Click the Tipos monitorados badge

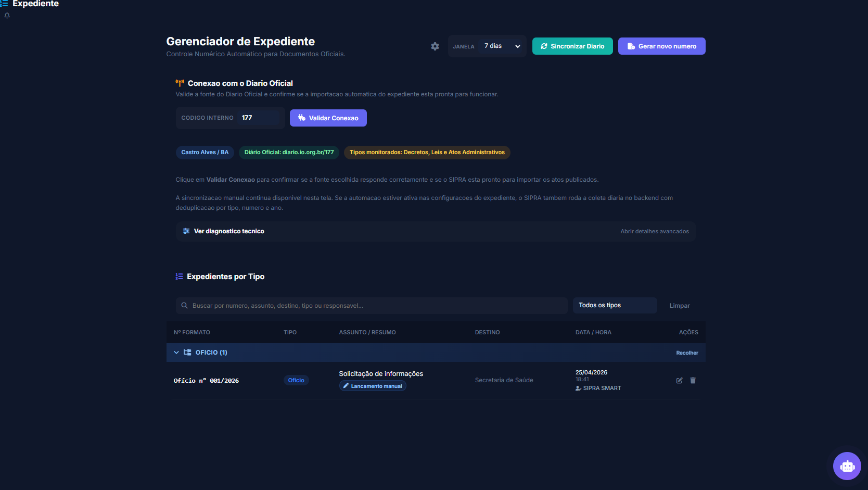point(427,153)
